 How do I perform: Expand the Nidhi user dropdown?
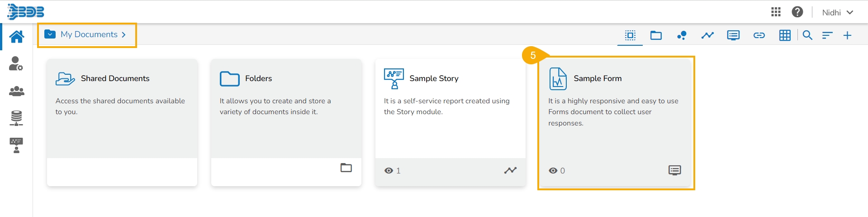[x=837, y=13]
